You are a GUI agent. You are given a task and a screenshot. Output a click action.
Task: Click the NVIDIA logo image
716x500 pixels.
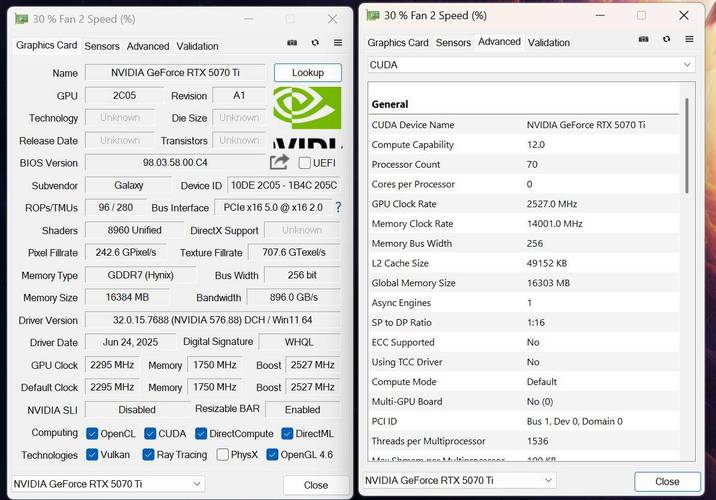(307, 117)
